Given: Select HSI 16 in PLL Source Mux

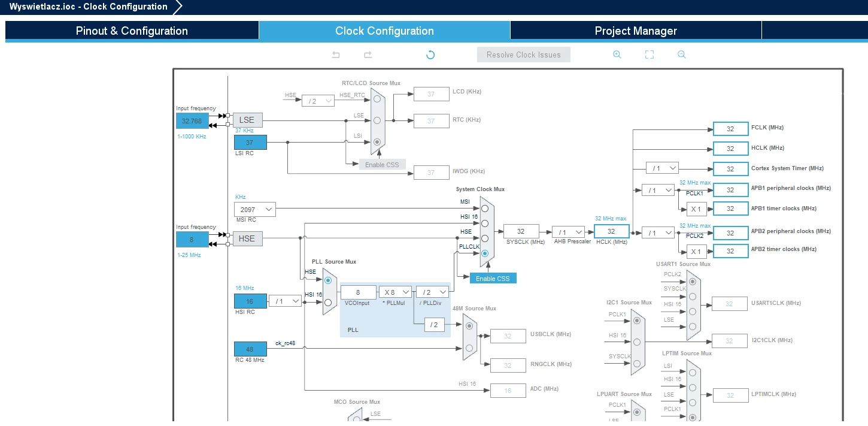Looking at the screenshot, I should click(328, 302).
